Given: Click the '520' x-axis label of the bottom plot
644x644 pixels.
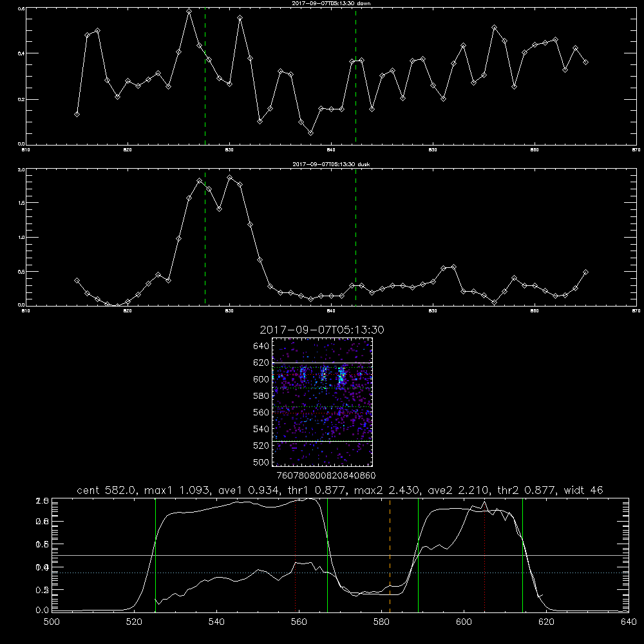Looking at the screenshot, I should click(x=134, y=622).
